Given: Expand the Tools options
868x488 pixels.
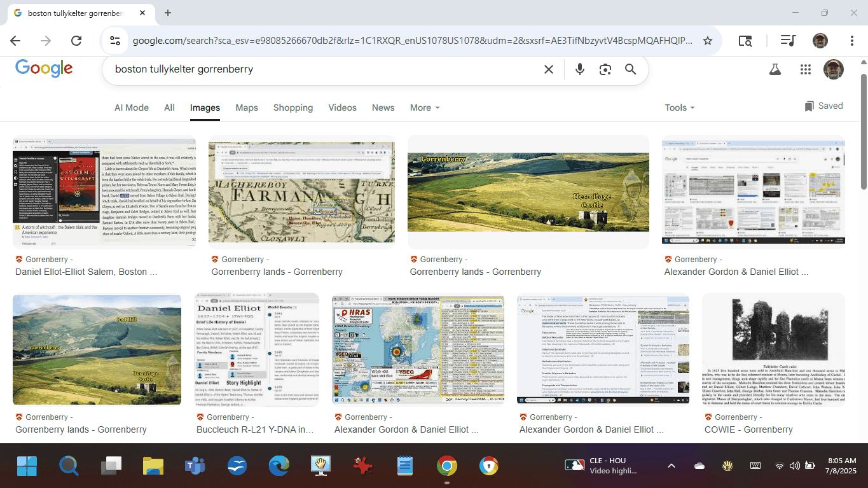Looking at the screenshot, I should pos(679,108).
